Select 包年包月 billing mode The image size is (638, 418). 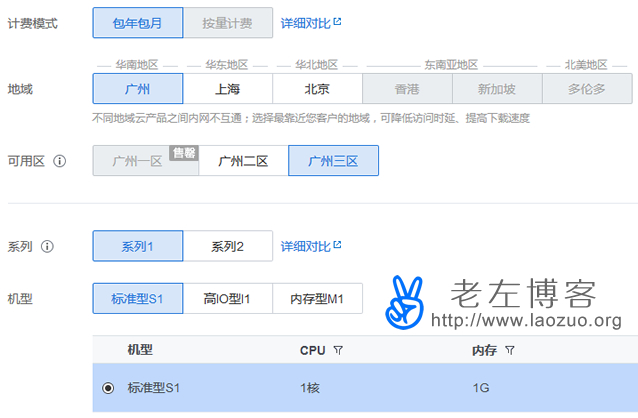(137, 22)
